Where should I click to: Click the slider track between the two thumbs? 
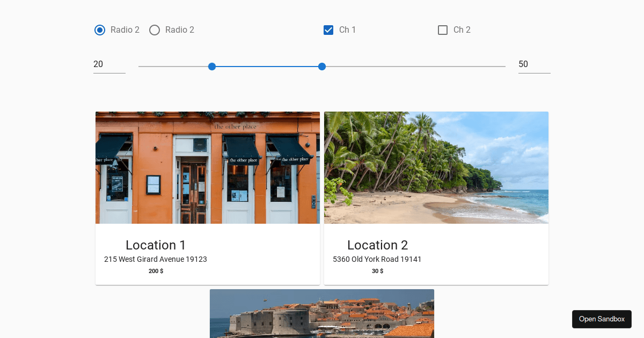267,66
